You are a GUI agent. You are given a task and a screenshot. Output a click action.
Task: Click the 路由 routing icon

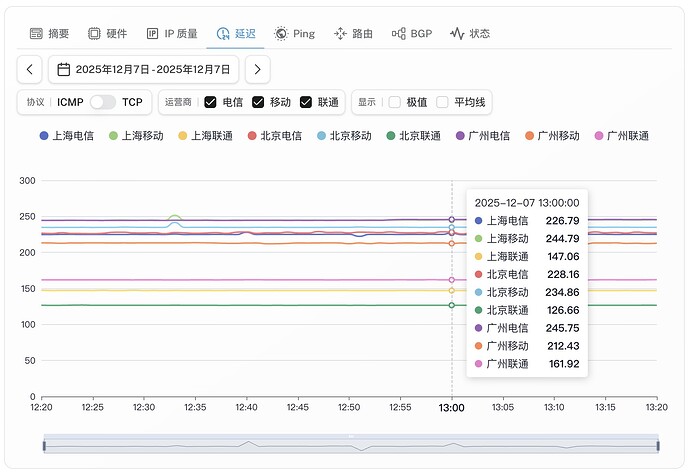pos(340,33)
